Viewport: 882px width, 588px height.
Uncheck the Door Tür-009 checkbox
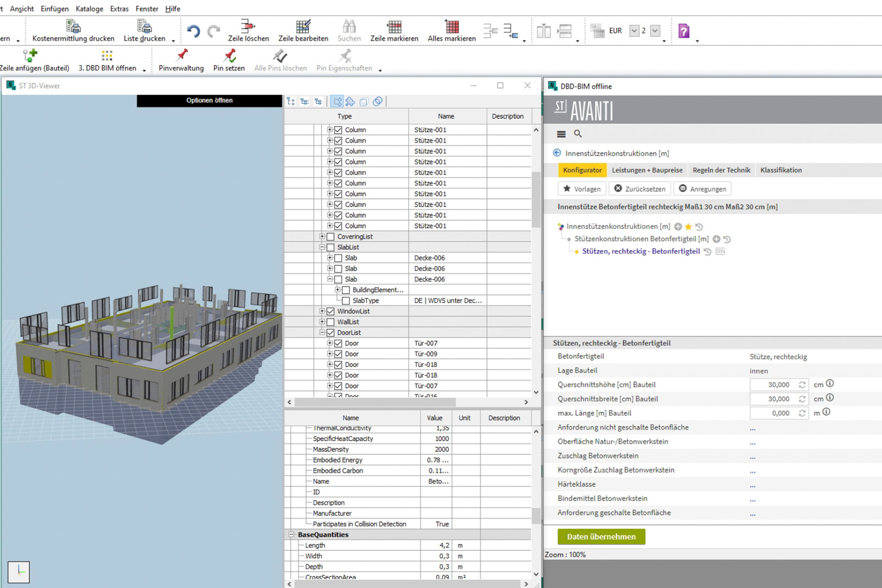[339, 353]
